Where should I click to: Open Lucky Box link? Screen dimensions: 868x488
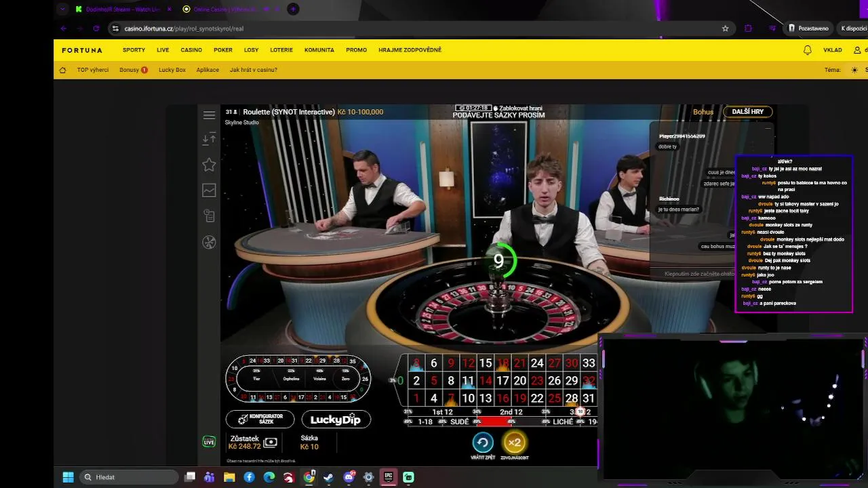(172, 70)
